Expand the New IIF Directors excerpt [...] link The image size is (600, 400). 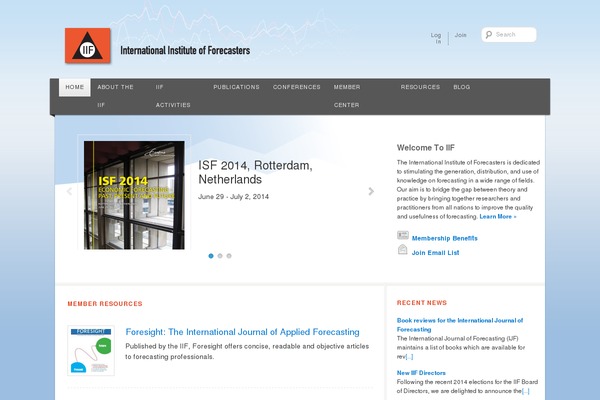(525, 391)
